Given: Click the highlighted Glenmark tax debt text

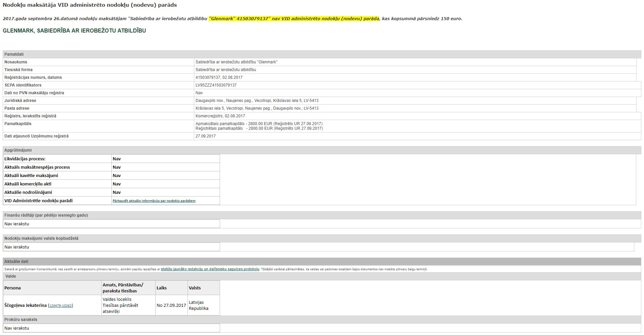Looking at the screenshot, I should point(294,19).
